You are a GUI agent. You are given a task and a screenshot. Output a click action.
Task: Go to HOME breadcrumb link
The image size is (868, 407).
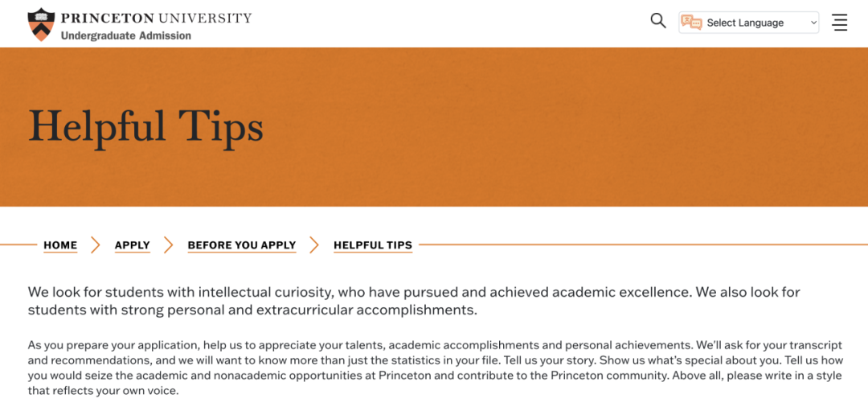click(60, 245)
